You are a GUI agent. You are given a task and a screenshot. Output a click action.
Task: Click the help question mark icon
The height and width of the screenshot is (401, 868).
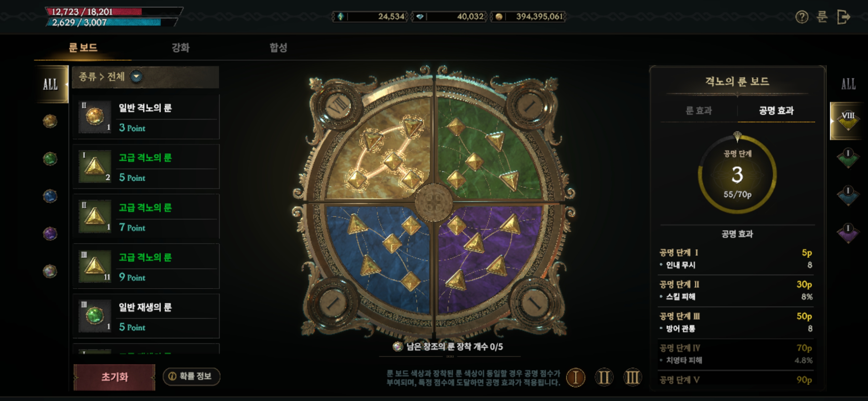802,16
